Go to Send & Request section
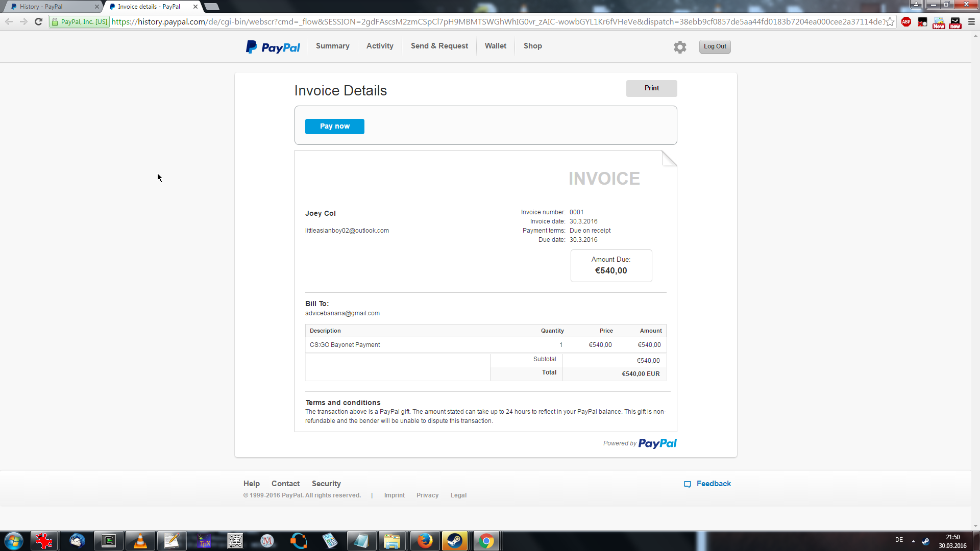Screen dimensions: 980x551 click(x=439, y=46)
